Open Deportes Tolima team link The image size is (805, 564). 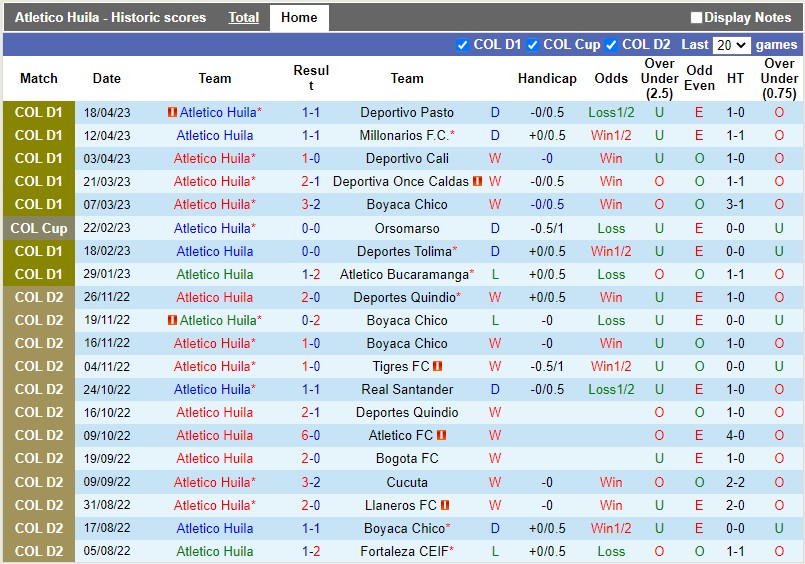tap(407, 251)
